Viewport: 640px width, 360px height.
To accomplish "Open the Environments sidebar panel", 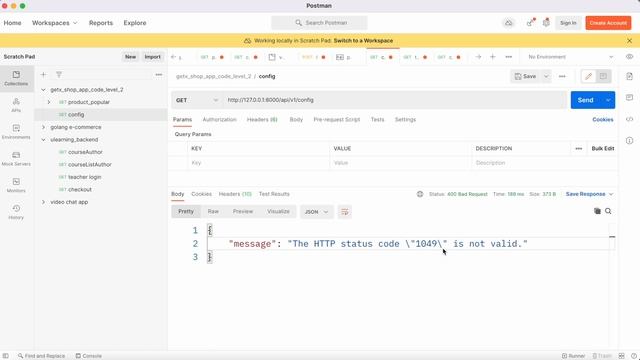I will coord(16,131).
